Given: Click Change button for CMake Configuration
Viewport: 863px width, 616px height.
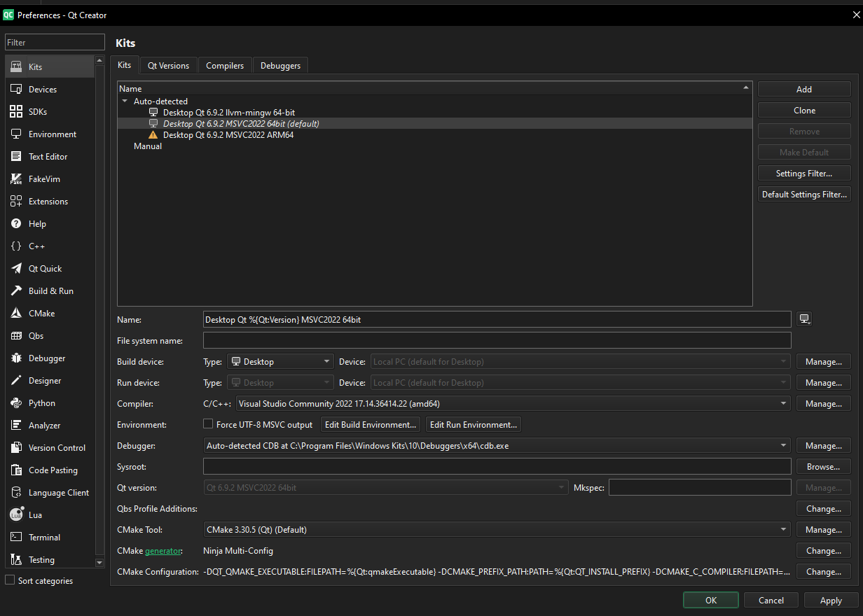Looking at the screenshot, I should (x=823, y=572).
